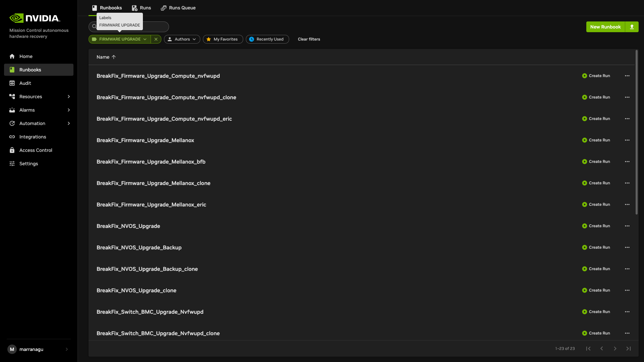Open the BreakFix_NVOS_Upgrade_Backup runbook
Screen dimensions: 644x362
[x=139, y=247]
